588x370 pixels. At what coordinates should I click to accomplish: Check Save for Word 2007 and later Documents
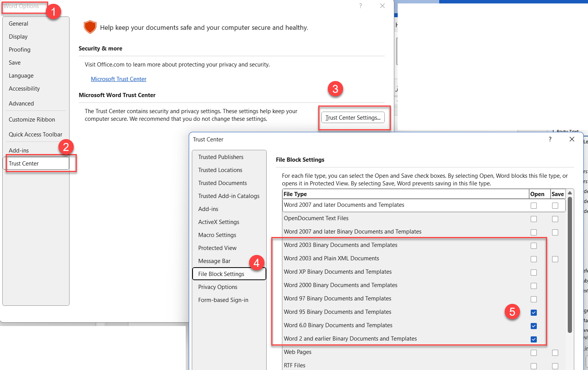click(555, 206)
